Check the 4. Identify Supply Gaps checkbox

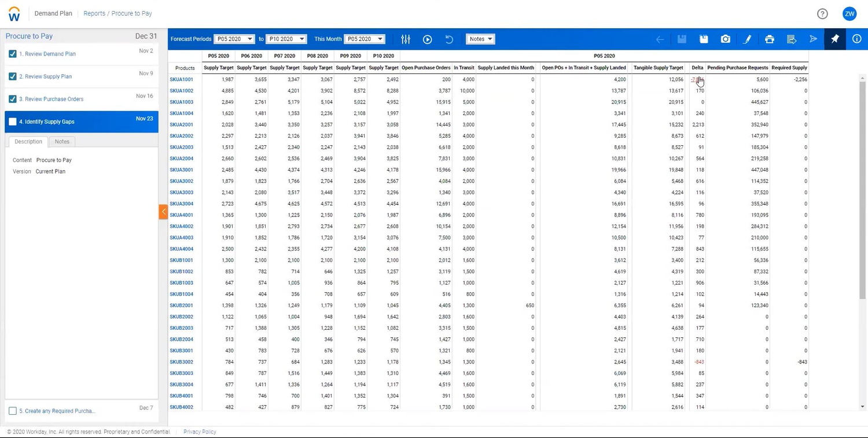(13, 122)
